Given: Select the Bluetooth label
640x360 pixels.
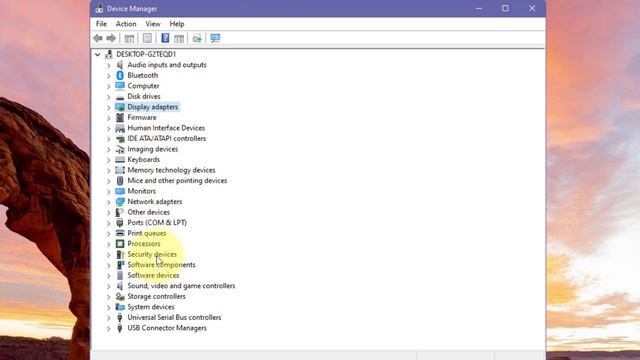Looking at the screenshot, I should 142,76.
